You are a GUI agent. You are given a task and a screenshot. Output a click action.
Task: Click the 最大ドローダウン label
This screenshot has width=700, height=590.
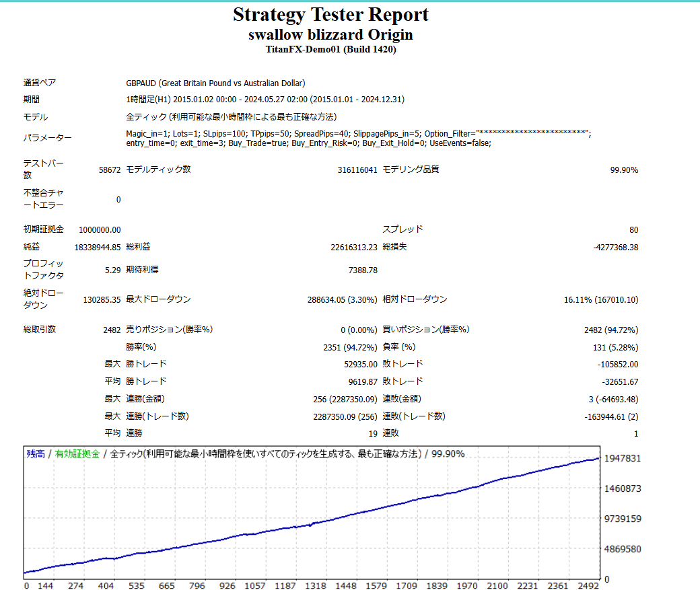tap(158, 299)
